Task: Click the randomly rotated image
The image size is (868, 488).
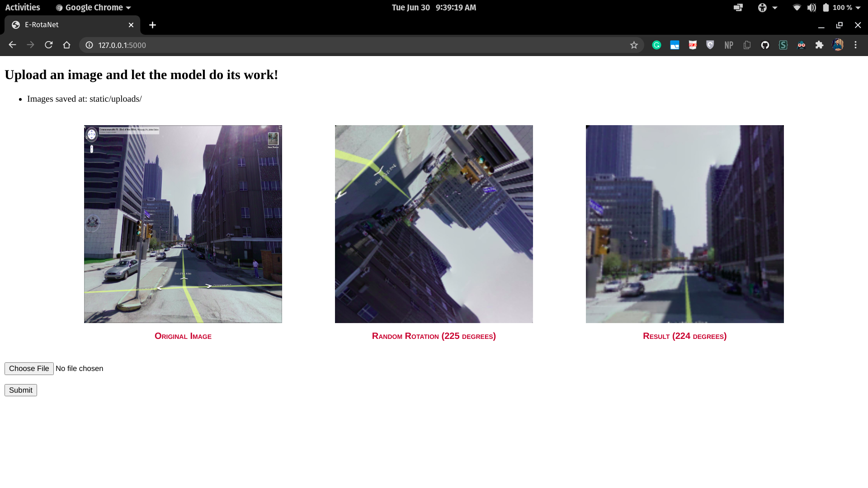Action: (434, 224)
